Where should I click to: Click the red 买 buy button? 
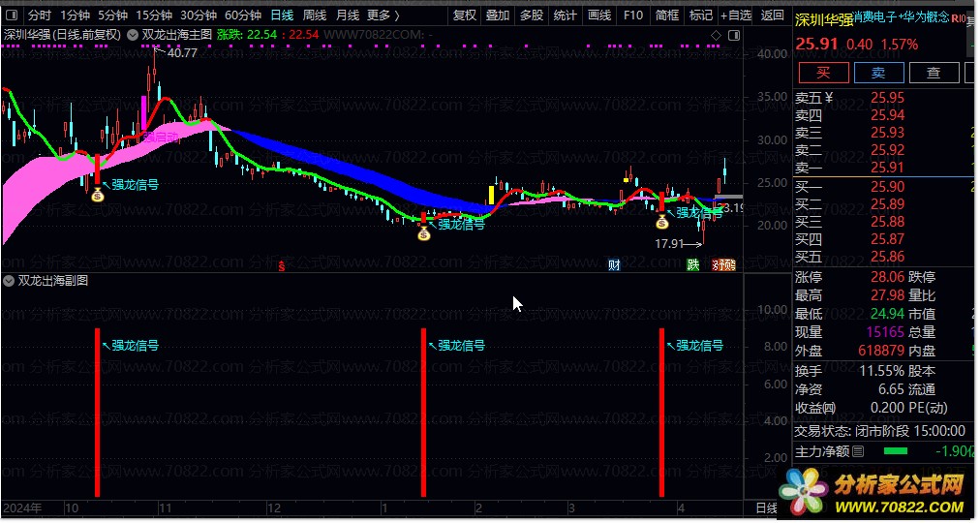point(824,73)
